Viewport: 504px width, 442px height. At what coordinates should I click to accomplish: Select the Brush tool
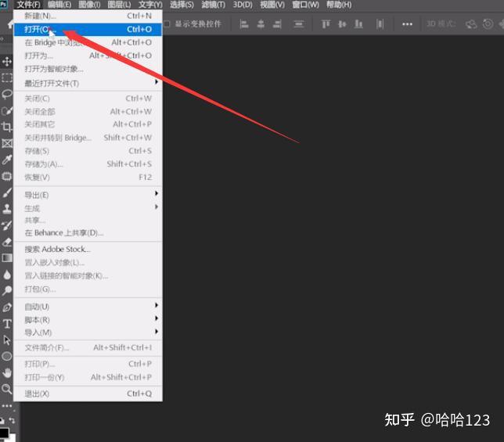[x=7, y=192]
